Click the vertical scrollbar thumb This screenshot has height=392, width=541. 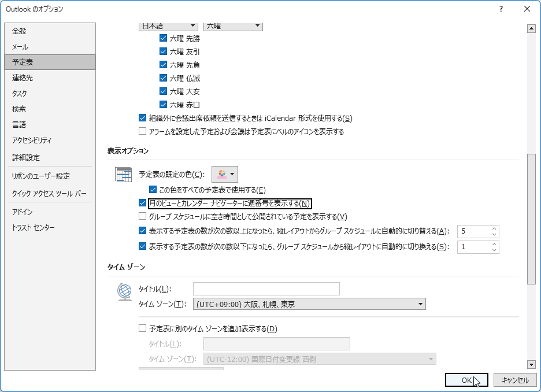pyautogui.click(x=531, y=219)
